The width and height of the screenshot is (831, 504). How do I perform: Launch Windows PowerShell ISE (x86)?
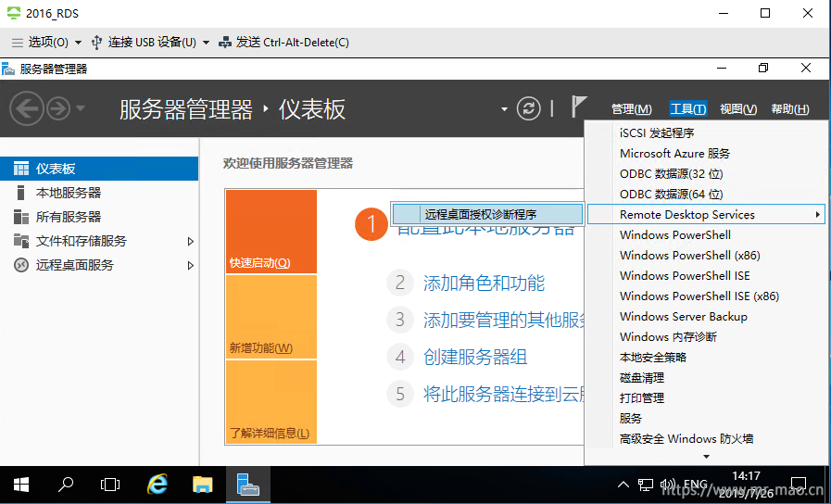(699, 296)
